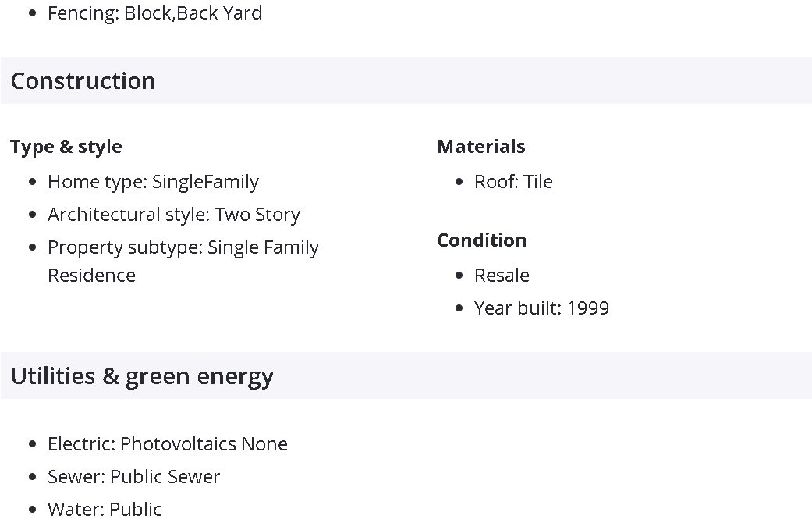Image resolution: width=812 pixels, height=523 pixels.
Task: Select the Resale condition item
Action: click(x=502, y=276)
